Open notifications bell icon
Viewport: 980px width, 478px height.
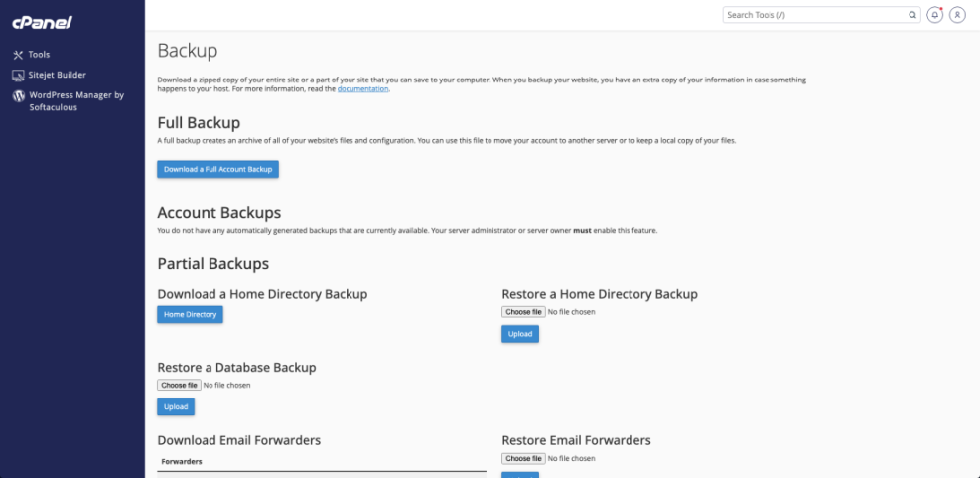[x=935, y=15]
